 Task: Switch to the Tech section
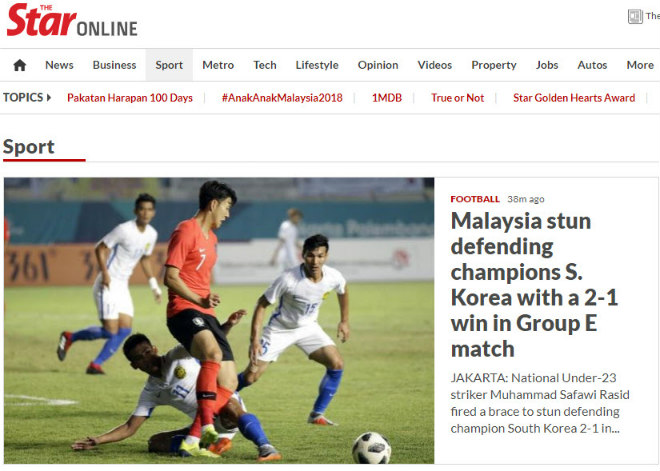tap(265, 65)
